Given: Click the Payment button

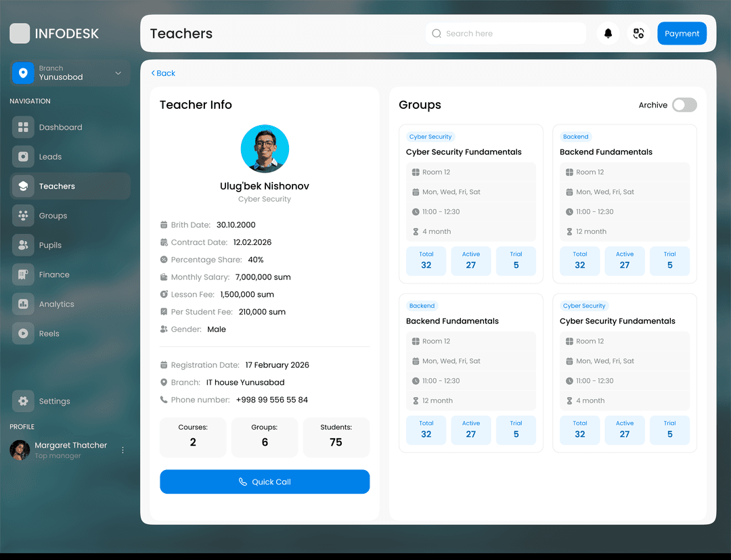Looking at the screenshot, I should [682, 34].
